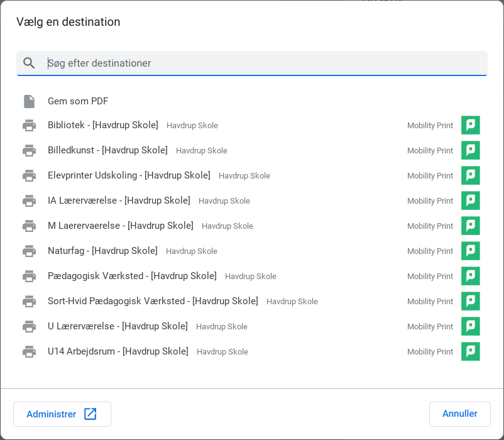This screenshot has height=440, width=504.
Task: Click the Mobility Print icon for Billedkunst
Action: [x=470, y=150]
